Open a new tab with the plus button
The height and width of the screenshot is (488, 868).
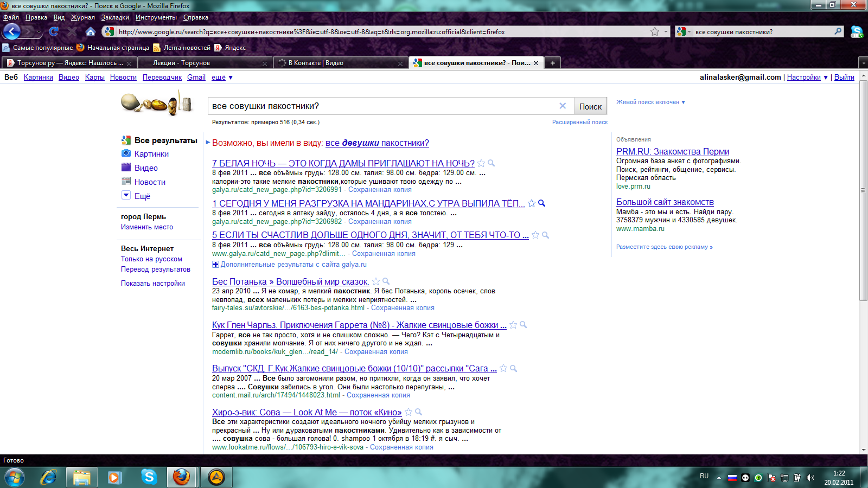(552, 63)
